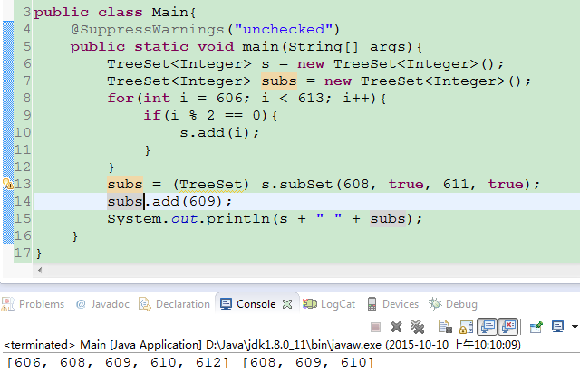Toggle Scroll Lock in the Console
This screenshot has width=580, height=392.
pyautogui.click(x=466, y=327)
